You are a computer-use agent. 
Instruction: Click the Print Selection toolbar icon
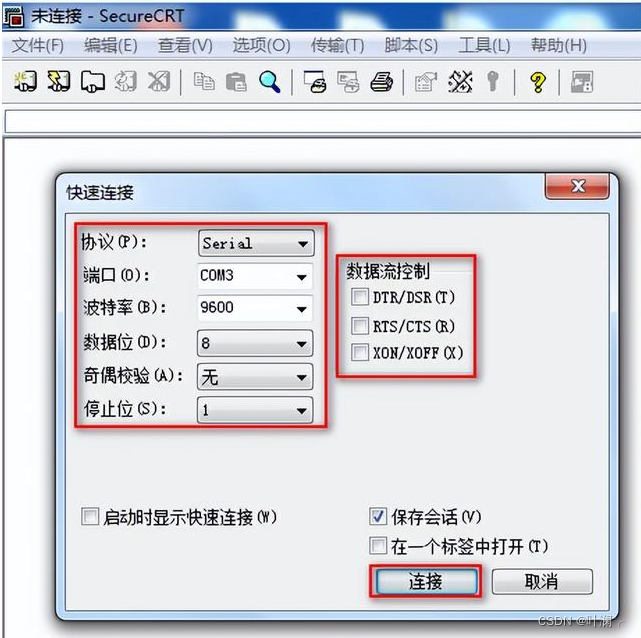pyautogui.click(x=348, y=81)
